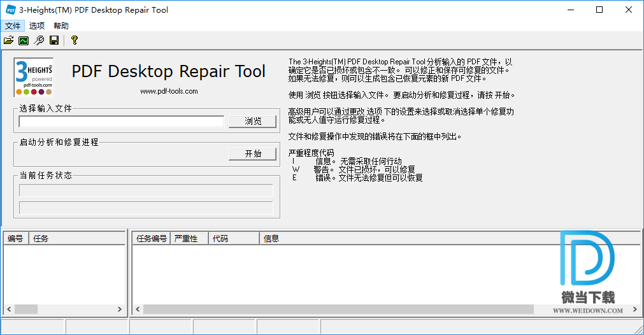Click the analyze/start chart toolbar icon
644x335 pixels.
coord(24,40)
